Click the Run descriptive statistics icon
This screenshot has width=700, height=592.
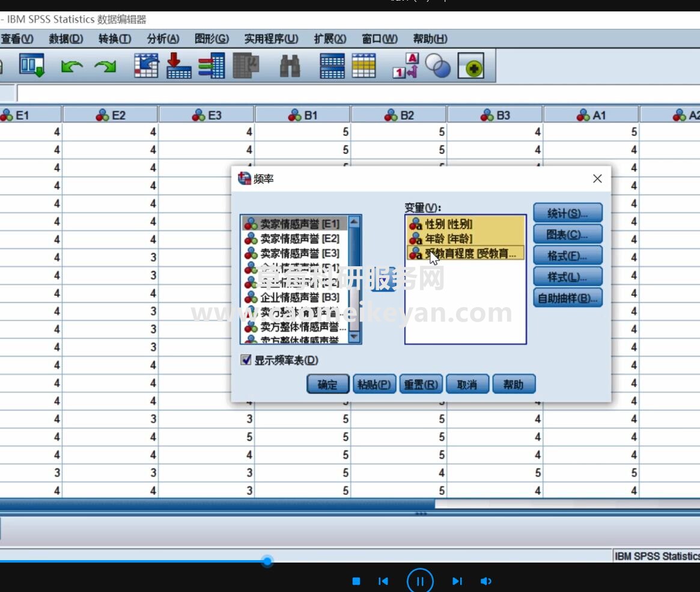246,66
